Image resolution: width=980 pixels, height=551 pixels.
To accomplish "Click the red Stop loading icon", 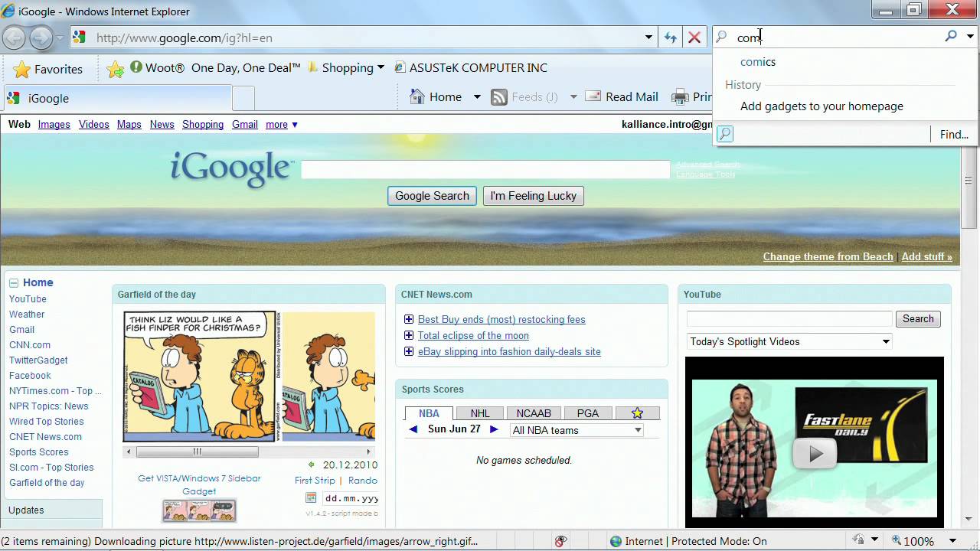I will [x=694, y=37].
